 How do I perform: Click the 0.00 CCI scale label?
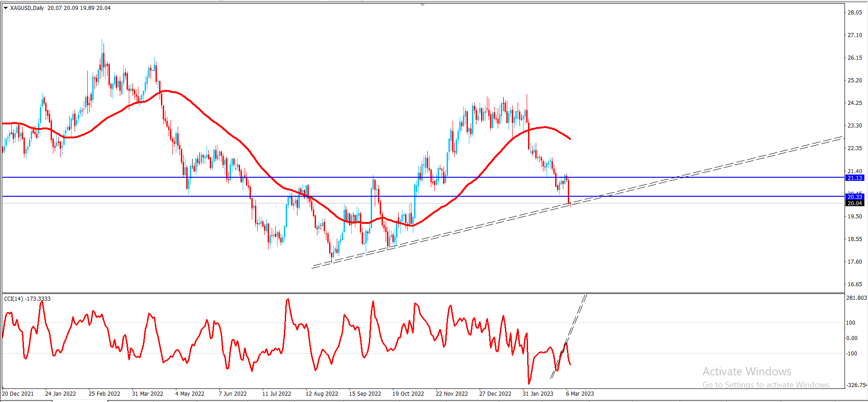852,338
